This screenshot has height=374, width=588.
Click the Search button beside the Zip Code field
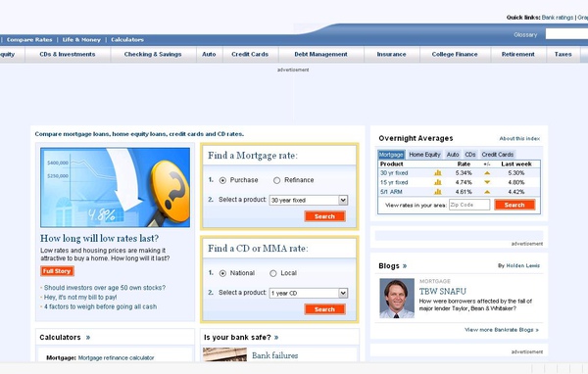coord(514,205)
